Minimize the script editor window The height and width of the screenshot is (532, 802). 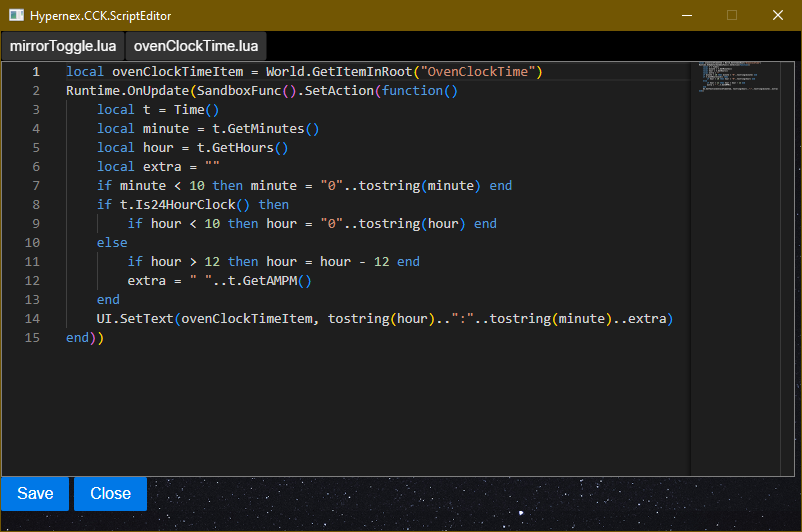coord(686,15)
